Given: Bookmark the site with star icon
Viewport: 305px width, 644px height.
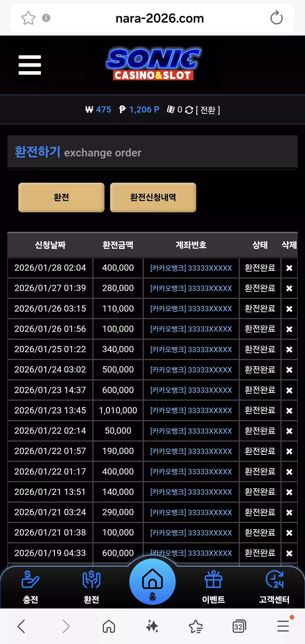Looking at the screenshot, I should pos(28,18).
